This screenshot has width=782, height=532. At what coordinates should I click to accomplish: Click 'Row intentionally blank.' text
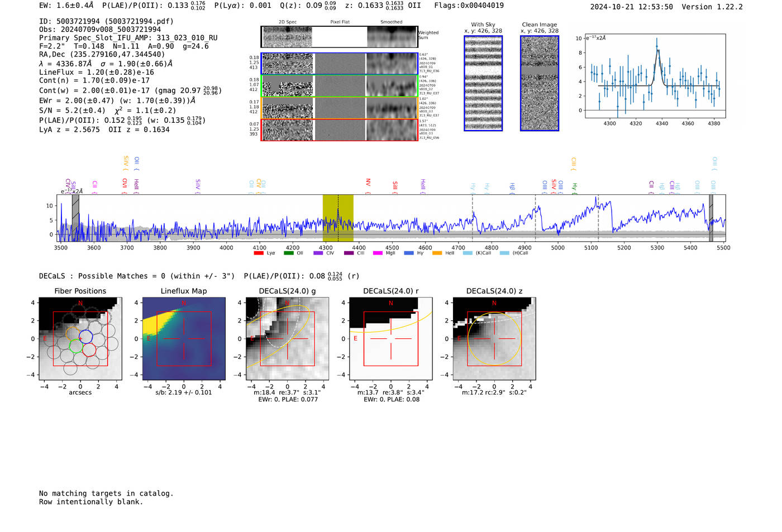[91, 502]
